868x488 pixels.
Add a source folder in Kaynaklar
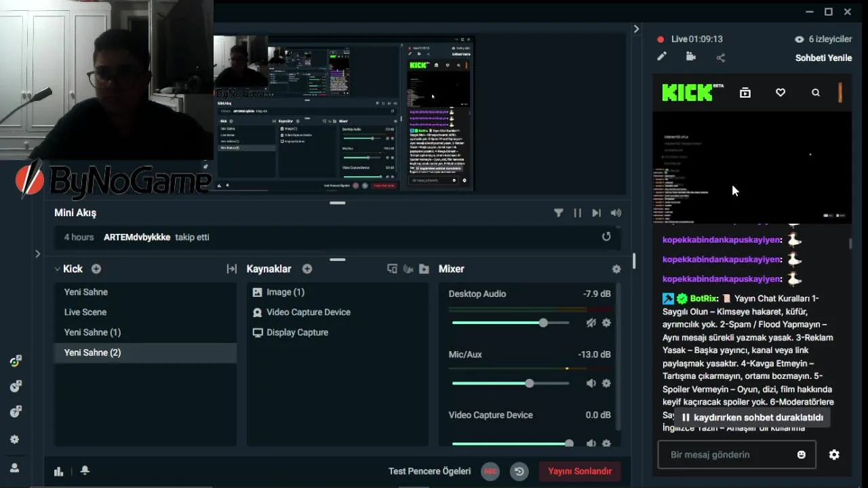pos(424,269)
